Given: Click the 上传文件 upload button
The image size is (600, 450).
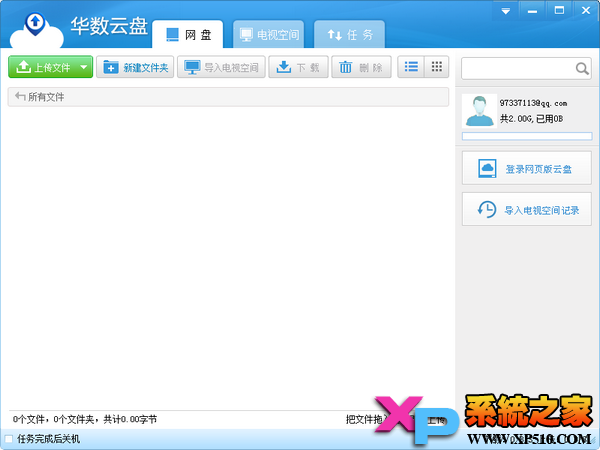Looking at the screenshot, I should [x=51, y=67].
